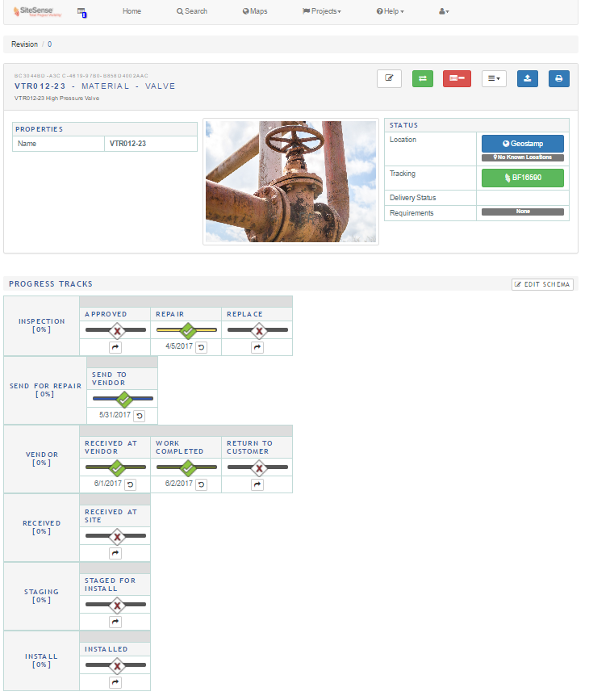Expand the Help dropdown menu

390,11
